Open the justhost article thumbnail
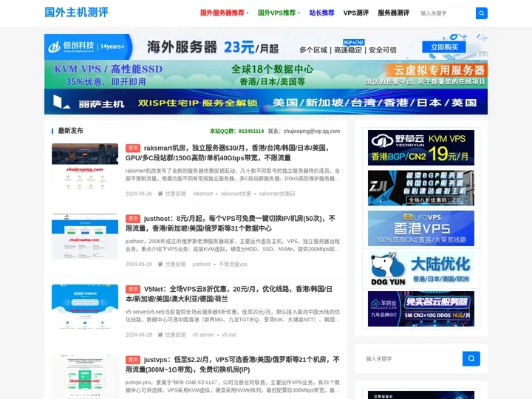 (x=85, y=236)
